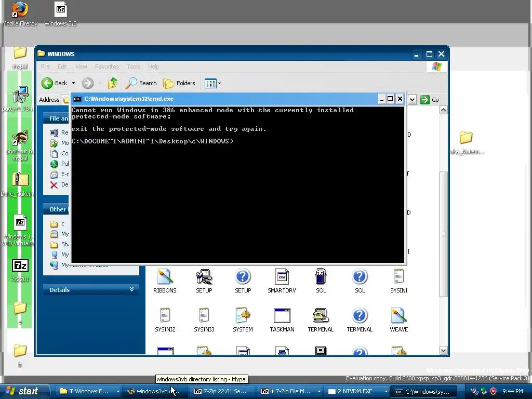Open the Tools menu

point(134,66)
